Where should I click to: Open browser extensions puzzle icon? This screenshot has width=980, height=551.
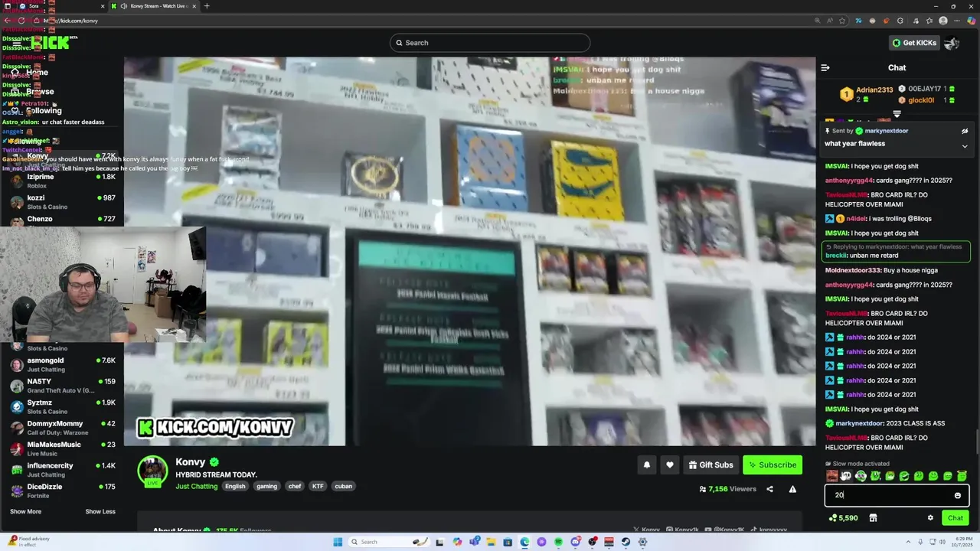(900, 21)
